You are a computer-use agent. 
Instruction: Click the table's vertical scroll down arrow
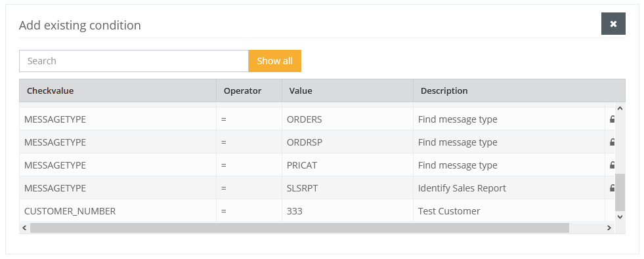click(x=620, y=217)
